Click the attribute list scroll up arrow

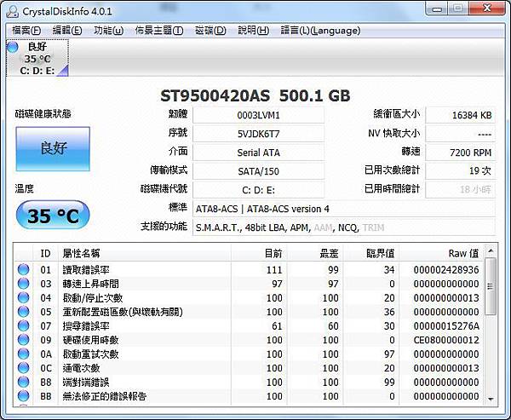coord(491,250)
